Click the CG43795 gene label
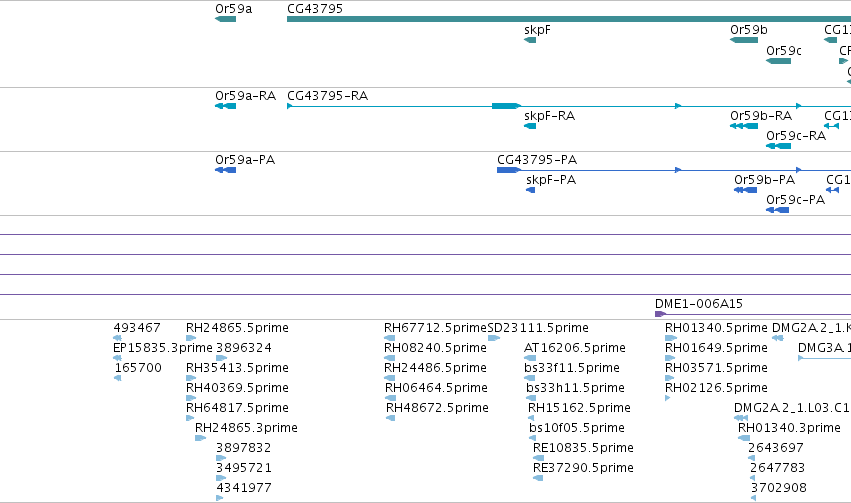851x503 pixels. (x=315, y=9)
